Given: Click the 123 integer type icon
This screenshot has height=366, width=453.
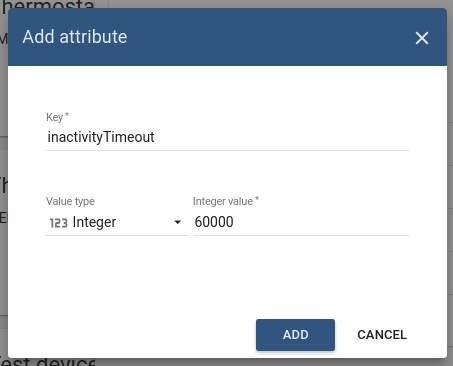Looking at the screenshot, I should (x=59, y=223).
